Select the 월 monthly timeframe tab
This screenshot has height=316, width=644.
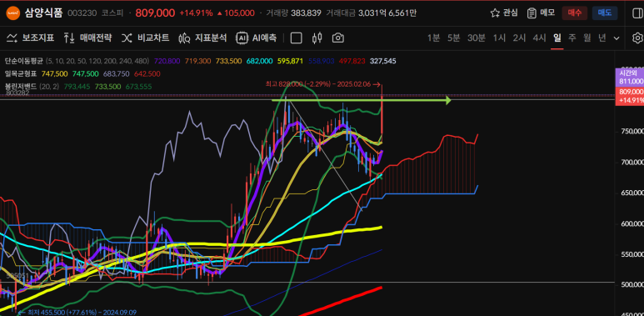click(587, 38)
